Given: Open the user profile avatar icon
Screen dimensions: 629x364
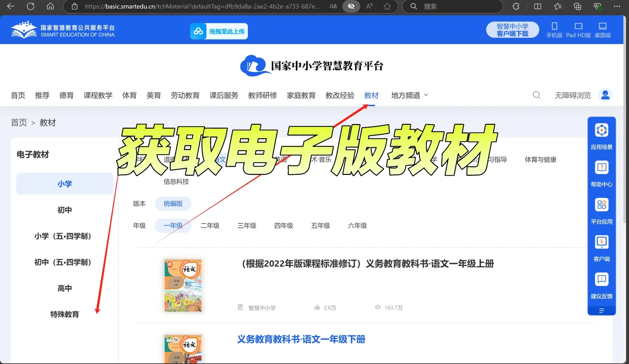Looking at the screenshot, I should click(x=605, y=95).
